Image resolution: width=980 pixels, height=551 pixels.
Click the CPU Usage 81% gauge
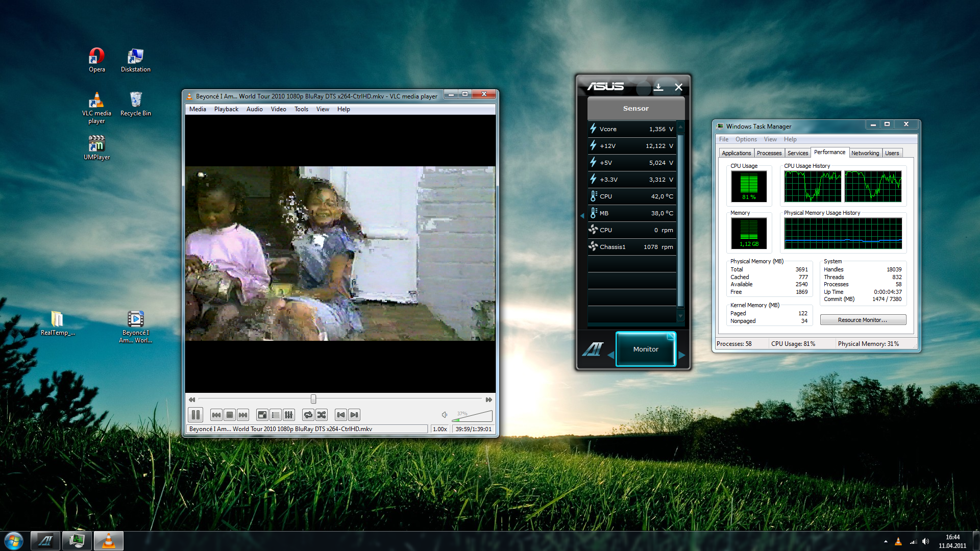(x=749, y=186)
